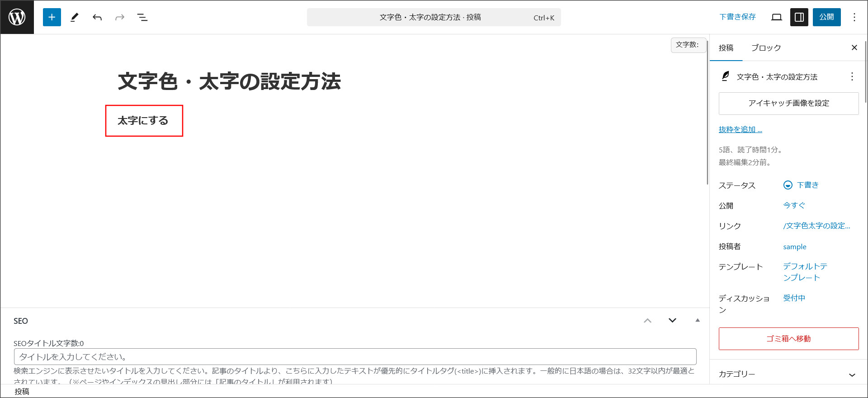This screenshot has height=398, width=868.
Task: Click the 公開 publish button
Action: [x=827, y=17]
